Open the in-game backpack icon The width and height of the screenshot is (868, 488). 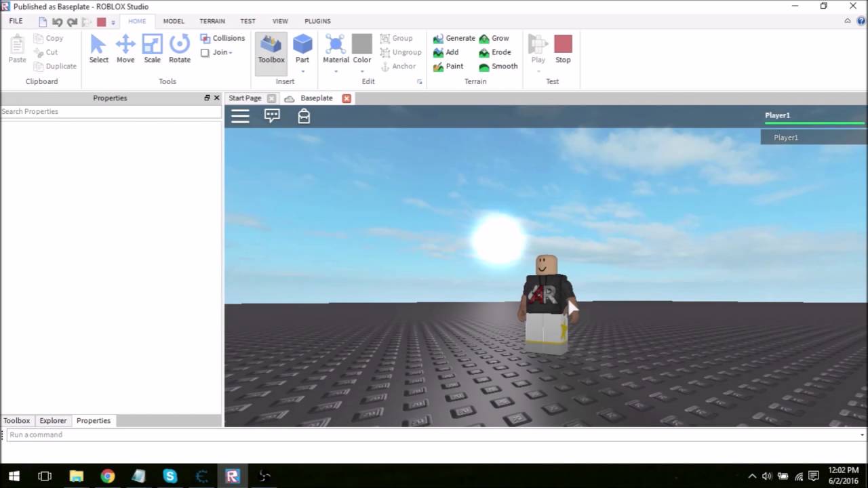pyautogui.click(x=304, y=116)
